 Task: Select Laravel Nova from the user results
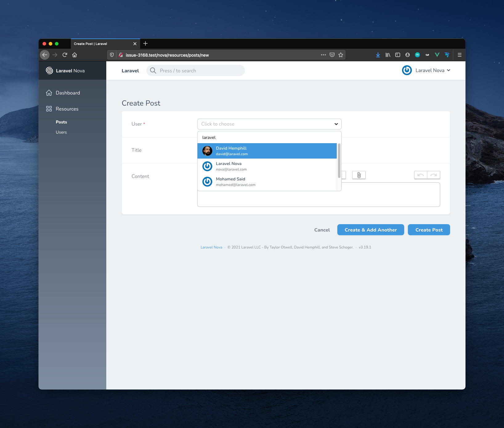pyautogui.click(x=246, y=166)
